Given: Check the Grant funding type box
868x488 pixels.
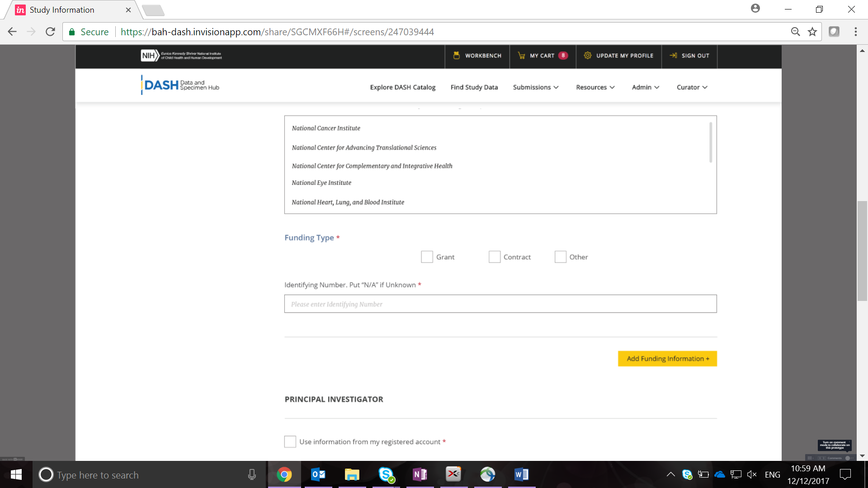Looking at the screenshot, I should click(427, 257).
